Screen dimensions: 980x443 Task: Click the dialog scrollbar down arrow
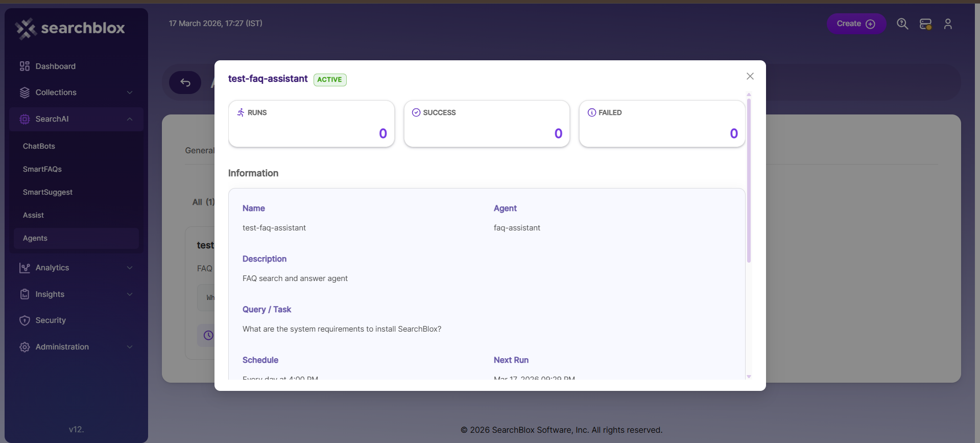tap(749, 377)
